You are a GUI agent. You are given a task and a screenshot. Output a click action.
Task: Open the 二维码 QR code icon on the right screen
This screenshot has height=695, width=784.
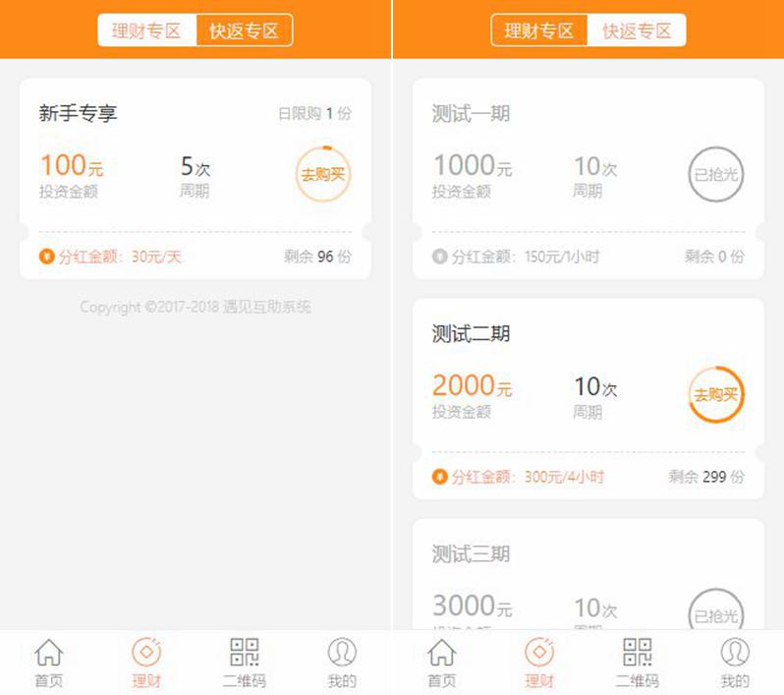(x=637, y=653)
